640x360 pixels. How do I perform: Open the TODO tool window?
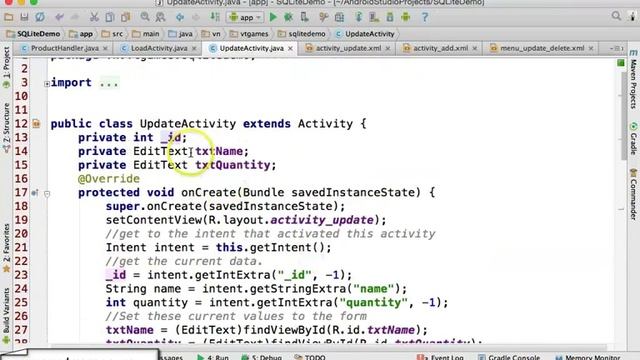310,358
